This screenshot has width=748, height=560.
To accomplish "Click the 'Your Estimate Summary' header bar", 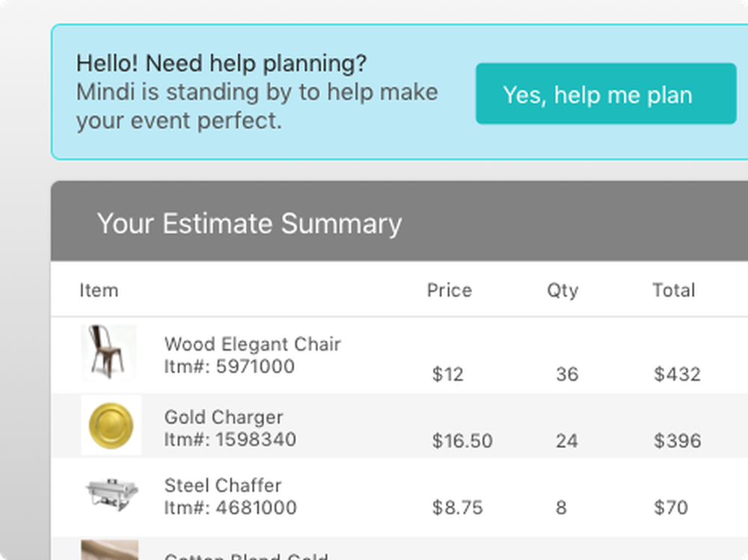I will (249, 223).
